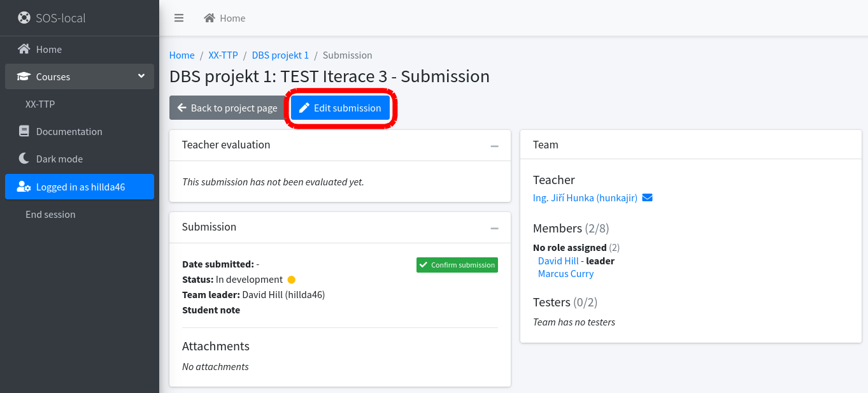Open the Courses sidebar menu item
This screenshot has width=868, height=393.
point(80,76)
